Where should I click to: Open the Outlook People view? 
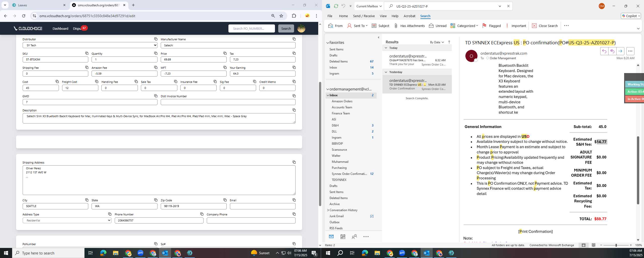pos(354,236)
